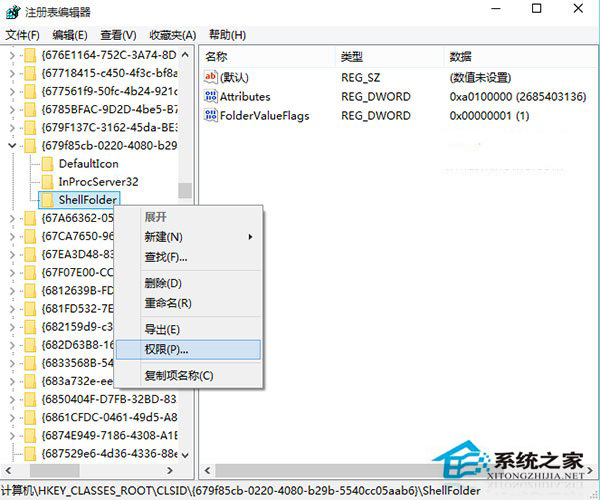
Task: Choose 删除(D) in context menu
Action: (188, 283)
